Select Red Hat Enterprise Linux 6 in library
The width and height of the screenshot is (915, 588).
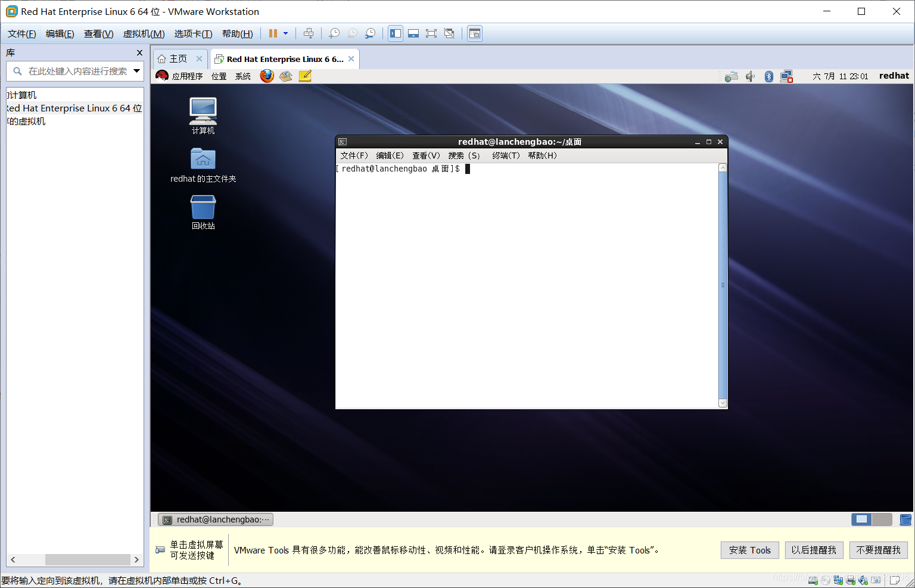coord(74,108)
